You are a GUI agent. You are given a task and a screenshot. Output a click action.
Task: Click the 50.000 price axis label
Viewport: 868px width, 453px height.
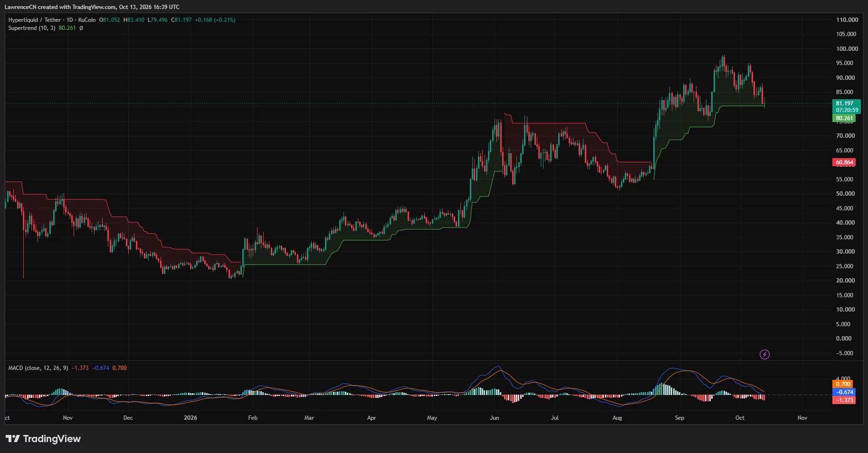(x=846, y=194)
